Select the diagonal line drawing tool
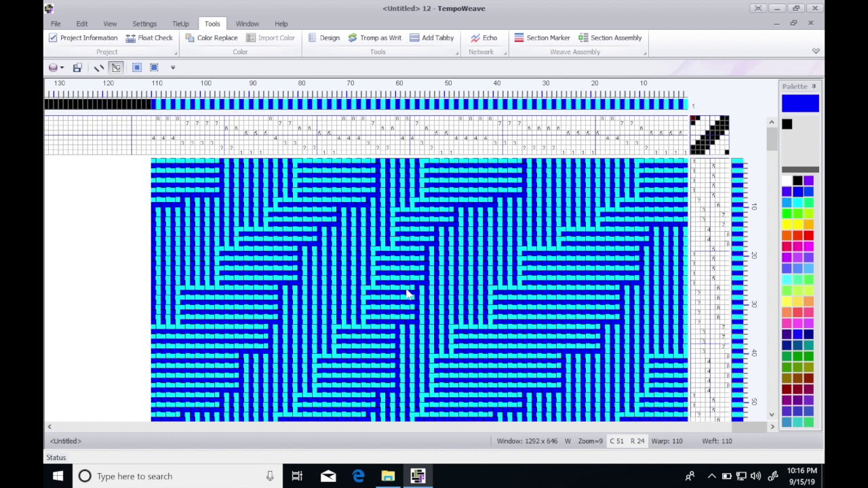 pyautogui.click(x=99, y=68)
